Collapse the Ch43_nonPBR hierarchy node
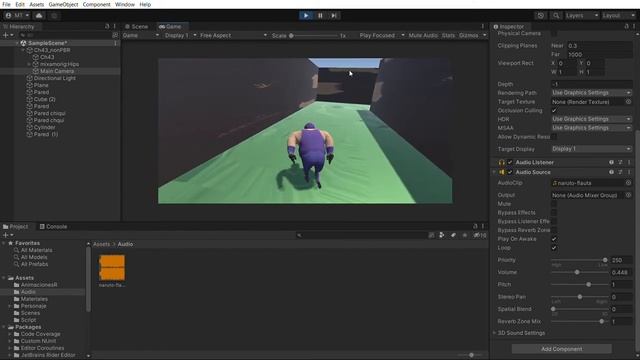This screenshot has height=360, width=640. tap(23, 50)
